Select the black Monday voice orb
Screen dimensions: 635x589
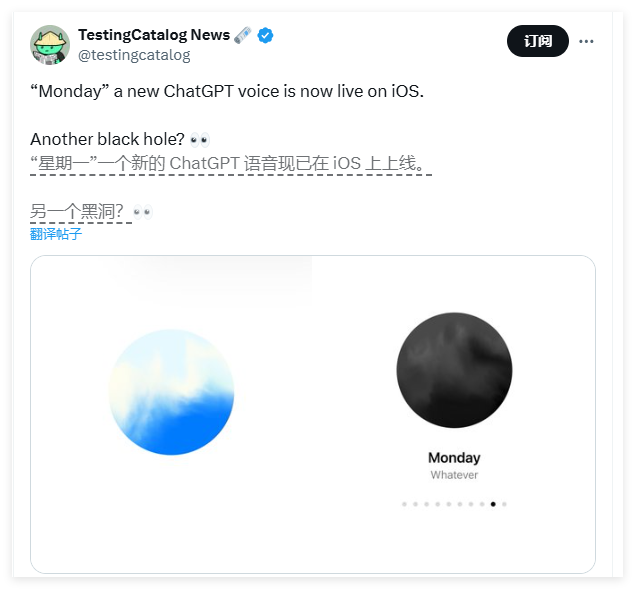pyautogui.click(x=454, y=369)
